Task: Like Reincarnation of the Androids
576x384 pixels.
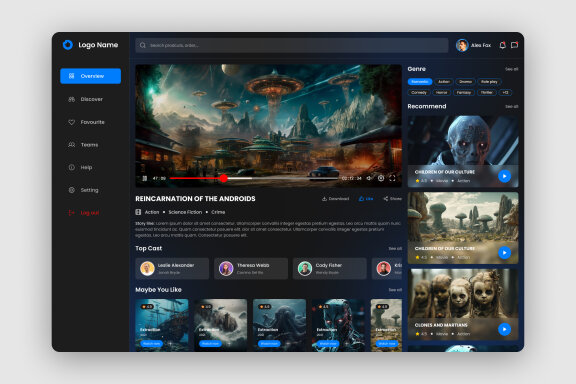Action: (x=366, y=199)
